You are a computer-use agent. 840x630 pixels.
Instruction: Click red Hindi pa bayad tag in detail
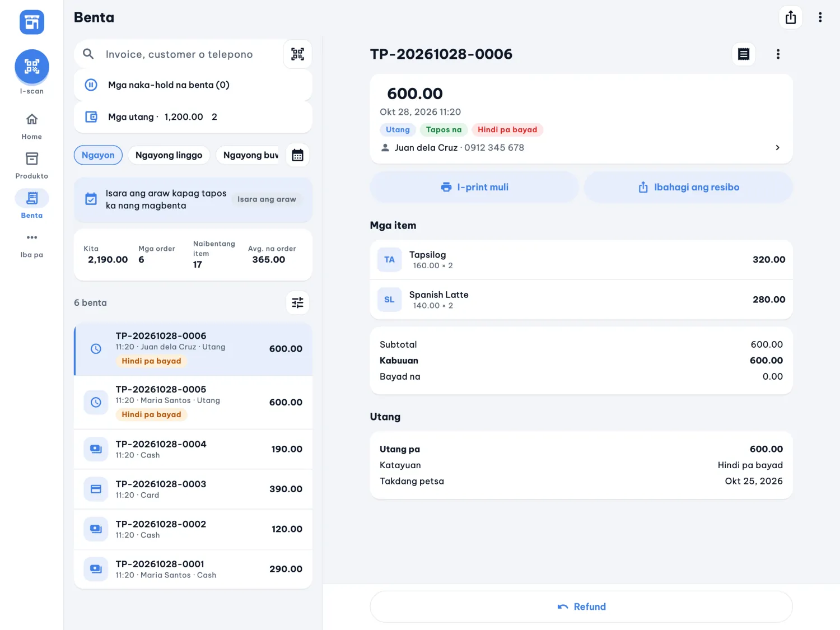click(507, 130)
